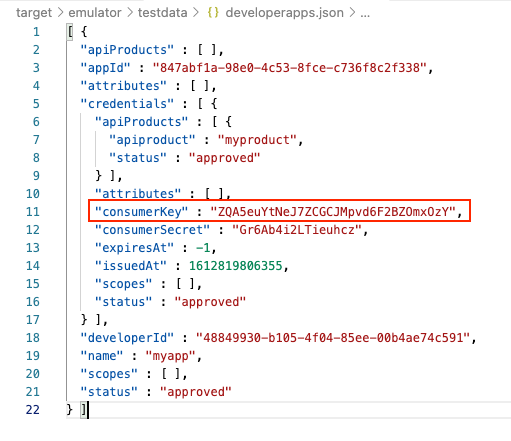Click line number 11 in the gutter
Viewport: 511px width, 441px height.
click(33, 212)
